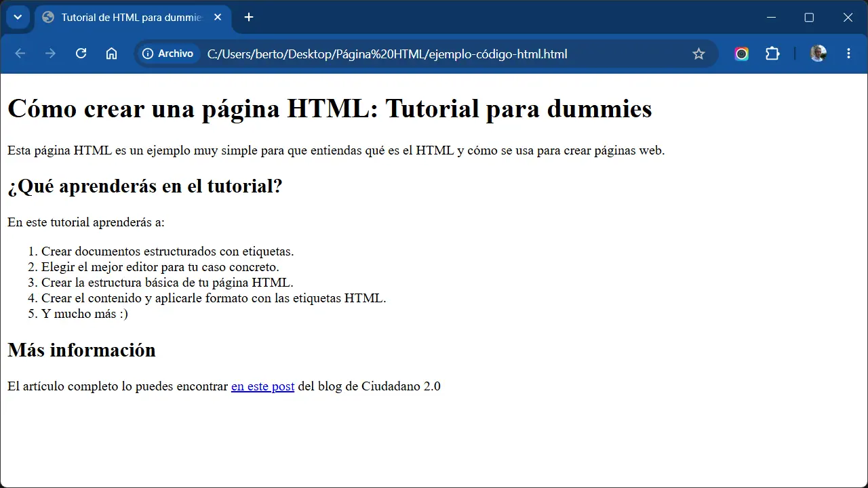
Task: Click list item 'Y mucho más :)'
Action: coord(85,314)
